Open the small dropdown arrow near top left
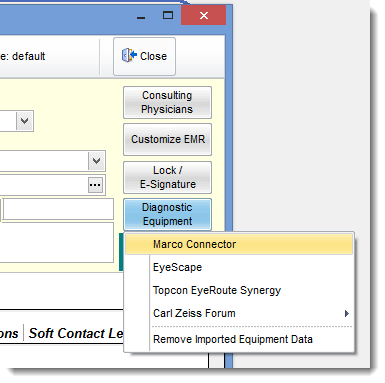This screenshot has height=383, width=385. [x=25, y=121]
